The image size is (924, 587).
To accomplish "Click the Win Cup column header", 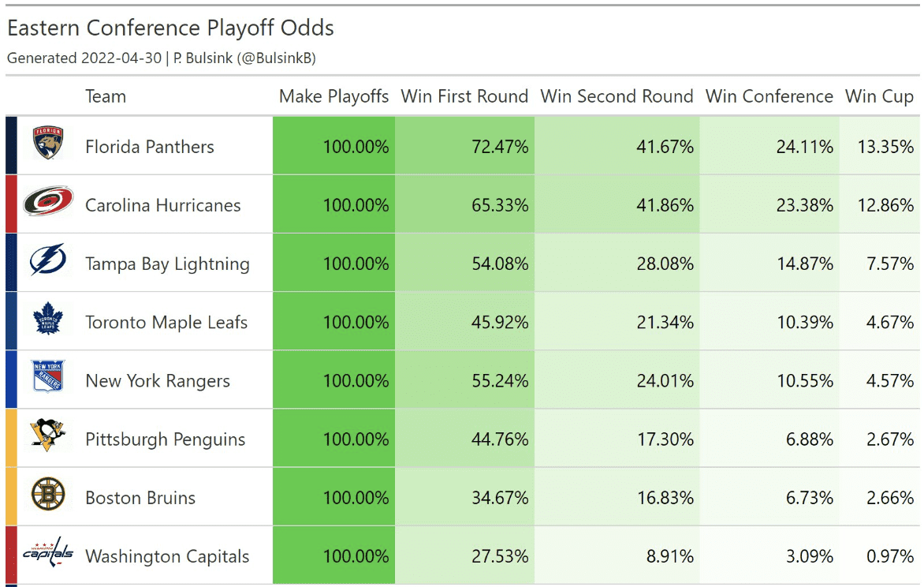I will pos(879,97).
